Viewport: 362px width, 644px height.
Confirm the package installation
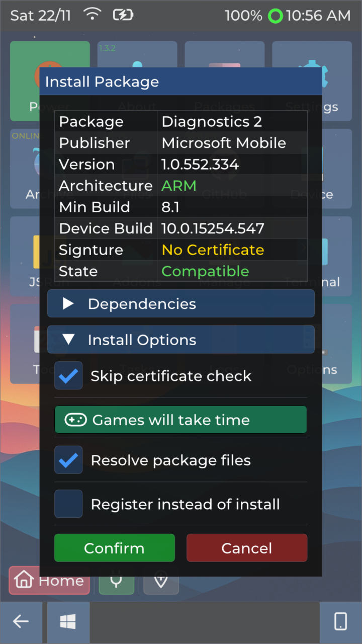pos(115,548)
